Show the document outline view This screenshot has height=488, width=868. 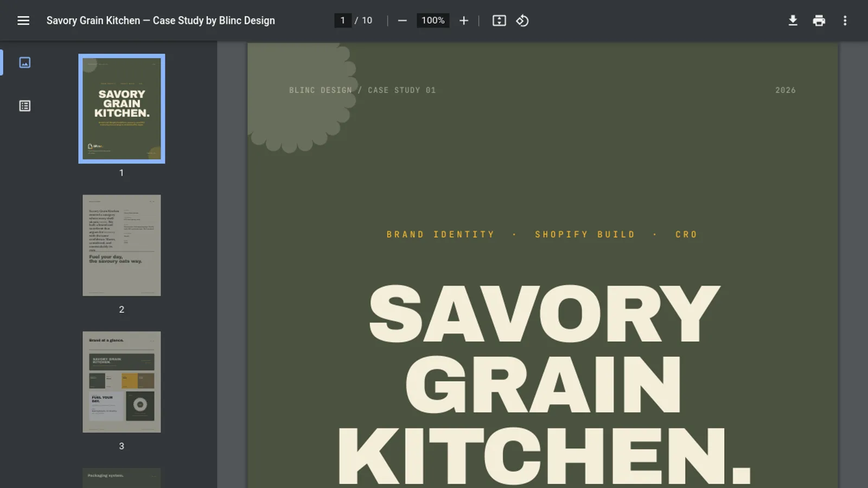click(25, 106)
